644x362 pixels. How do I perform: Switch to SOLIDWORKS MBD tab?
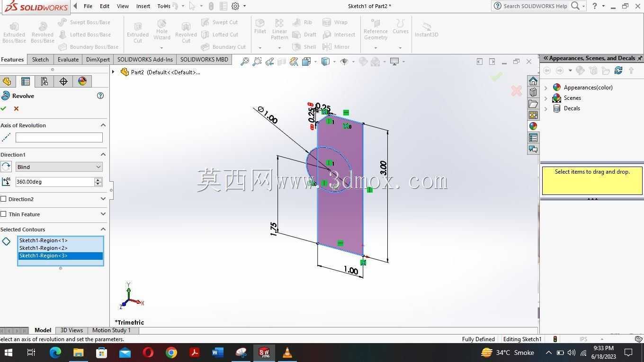(204, 60)
